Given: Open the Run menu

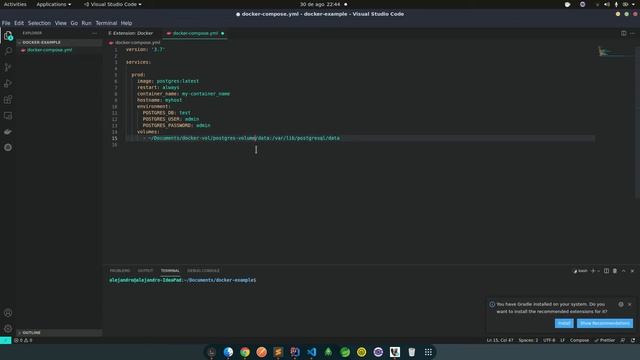Looking at the screenshot, I should point(87,23).
